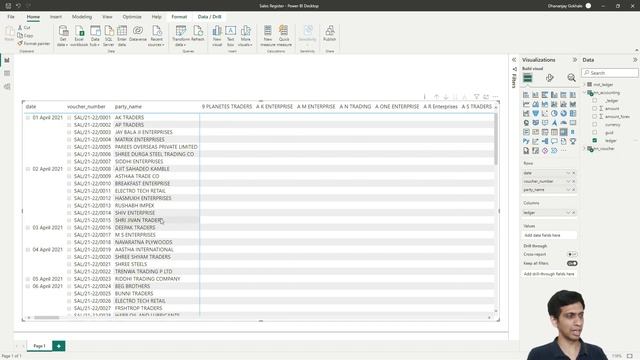Switch to Model view in left sidebar
This screenshot has width=640, height=360.
point(7,87)
